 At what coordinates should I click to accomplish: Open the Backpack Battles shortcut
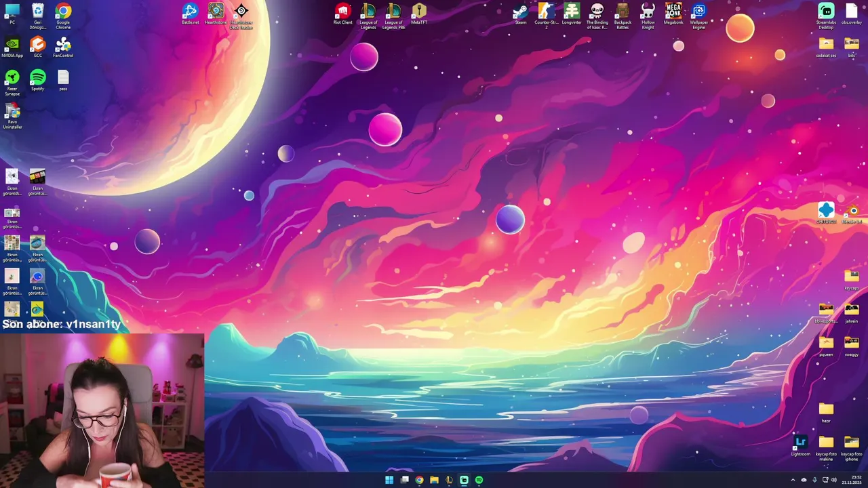(623, 16)
